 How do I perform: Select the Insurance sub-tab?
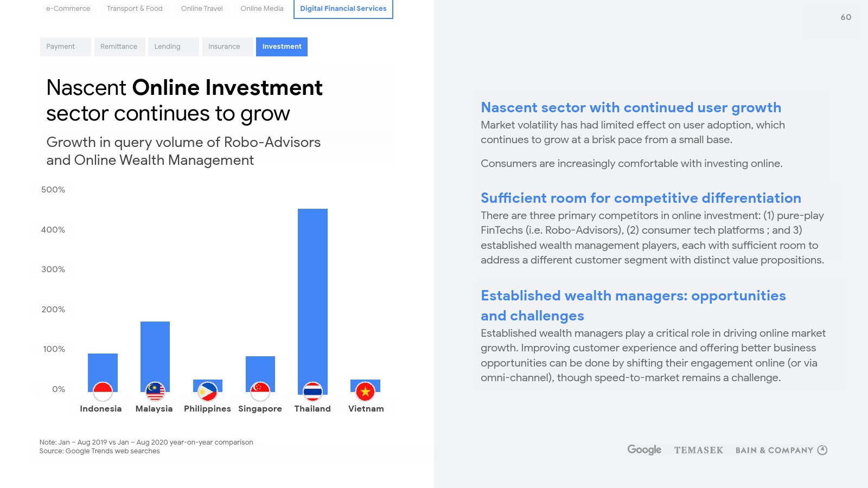point(224,47)
